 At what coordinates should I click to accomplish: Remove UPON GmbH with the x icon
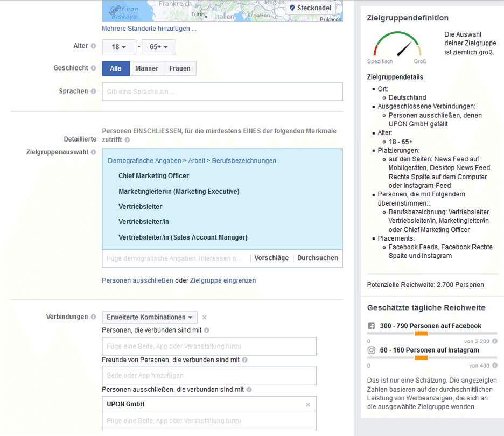click(x=308, y=405)
